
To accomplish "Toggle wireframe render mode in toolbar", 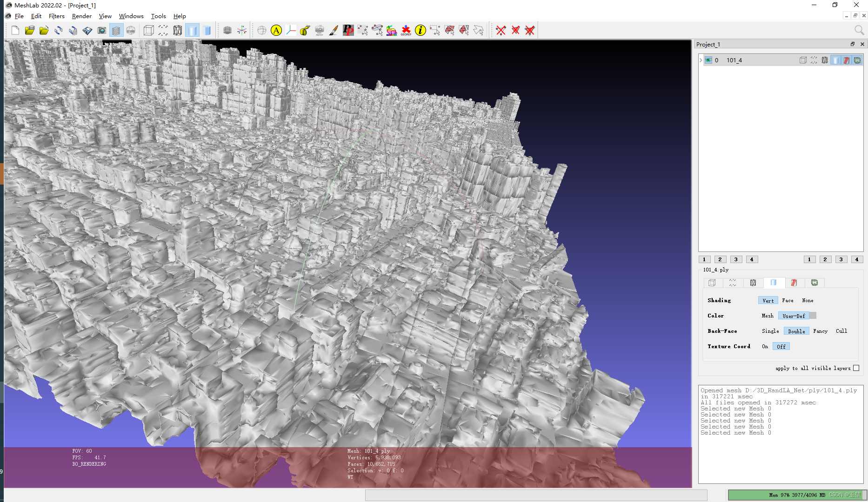I will coord(178,31).
